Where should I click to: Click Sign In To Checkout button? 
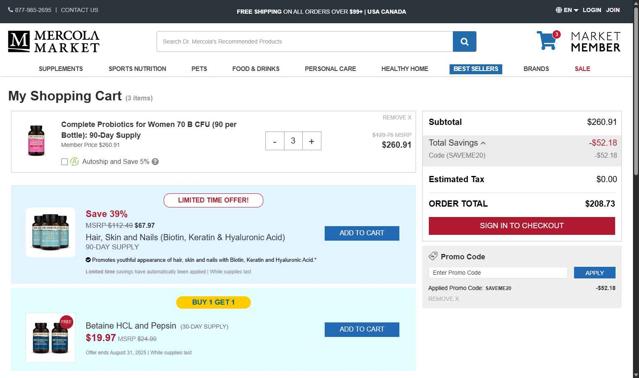tap(522, 226)
